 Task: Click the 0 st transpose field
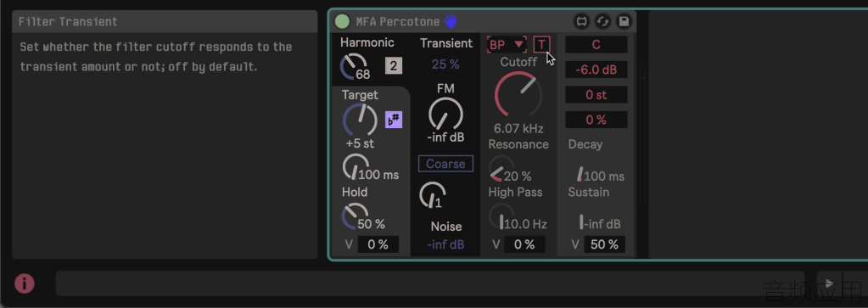click(596, 95)
